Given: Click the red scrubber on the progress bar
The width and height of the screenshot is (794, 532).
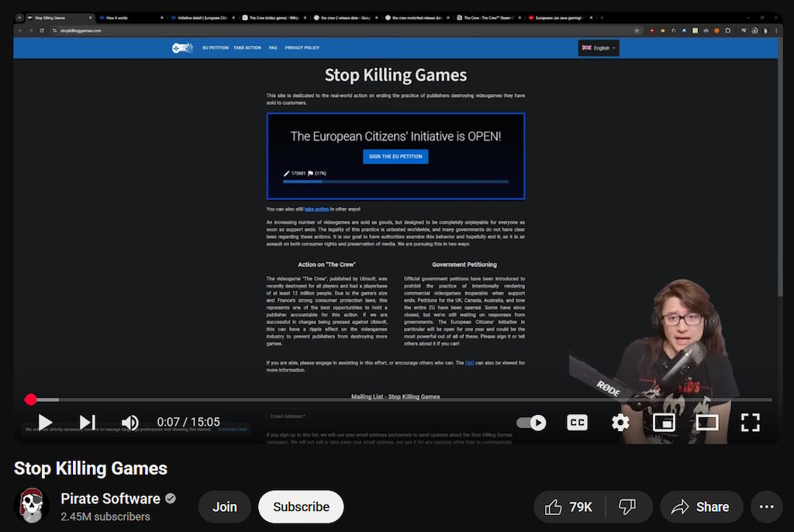Looking at the screenshot, I should [x=30, y=399].
